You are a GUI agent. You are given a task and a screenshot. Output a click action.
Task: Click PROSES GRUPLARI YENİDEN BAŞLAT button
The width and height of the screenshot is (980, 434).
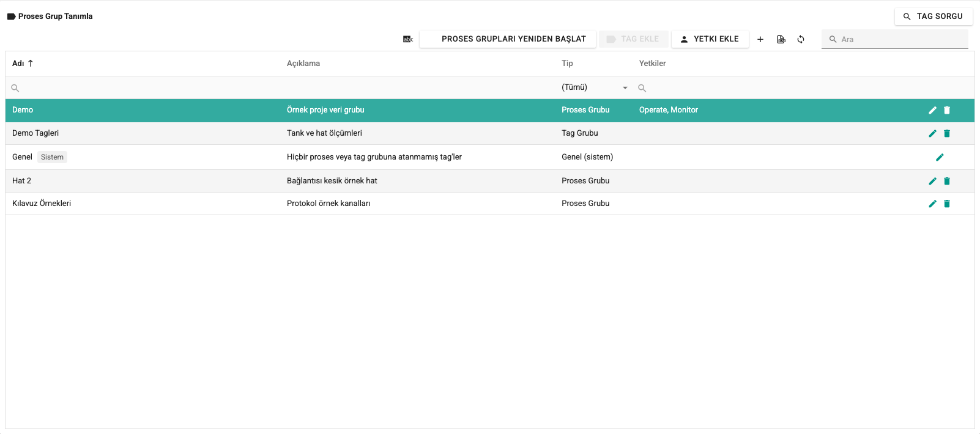[508, 39]
